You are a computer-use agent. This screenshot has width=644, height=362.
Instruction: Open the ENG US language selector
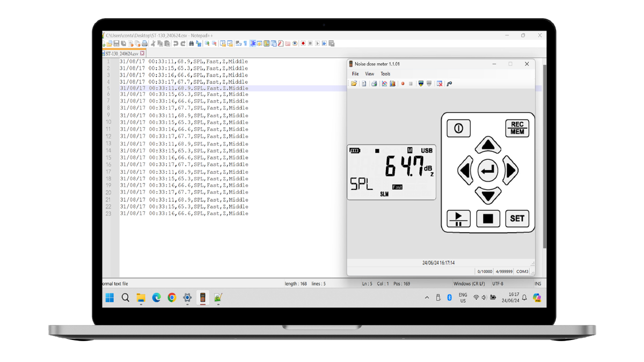click(463, 298)
